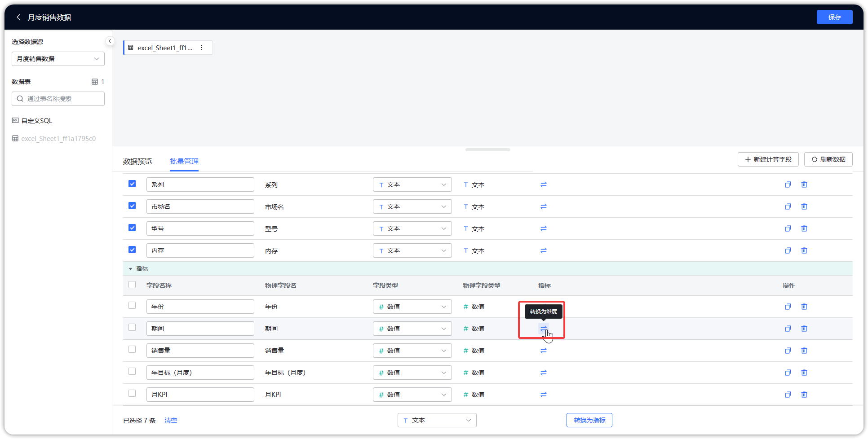Click the convert icon in the 市场名 row
This screenshot has height=439, width=868.
point(544,206)
